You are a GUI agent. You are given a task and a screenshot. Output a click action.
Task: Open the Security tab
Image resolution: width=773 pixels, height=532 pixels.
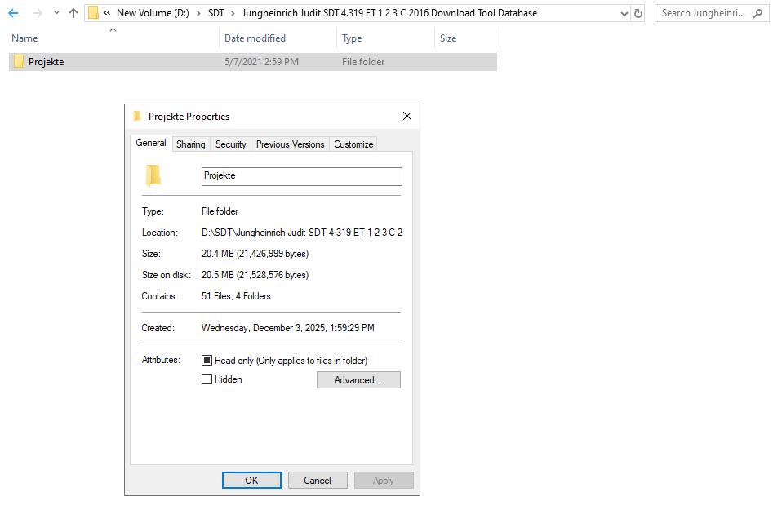click(231, 144)
